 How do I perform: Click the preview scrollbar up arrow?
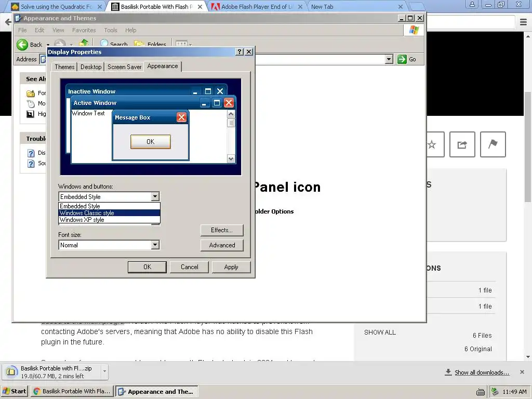click(x=231, y=114)
